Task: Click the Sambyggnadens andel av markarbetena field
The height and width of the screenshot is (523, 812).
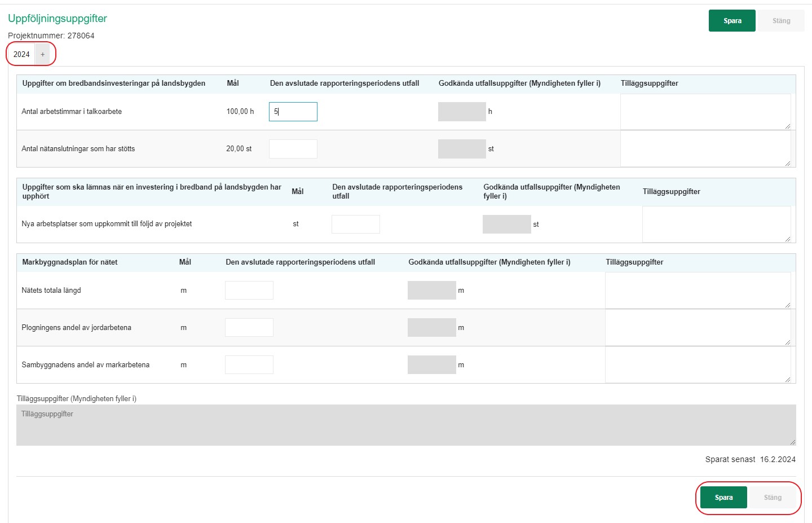Action: (249, 364)
